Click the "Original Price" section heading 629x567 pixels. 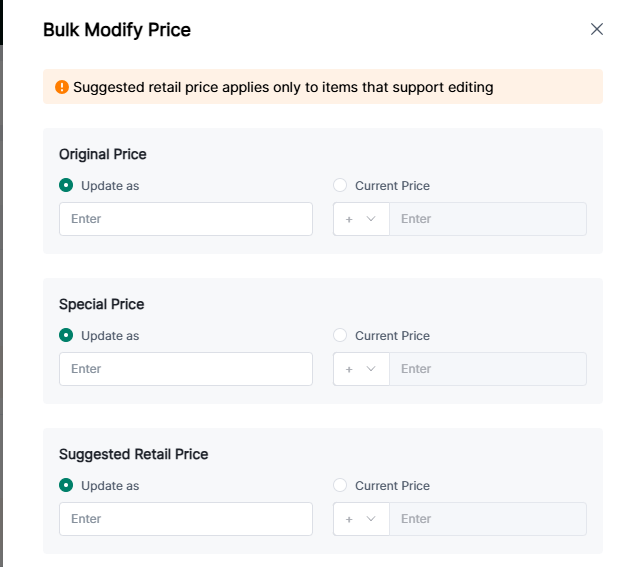click(x=103, y=154)
